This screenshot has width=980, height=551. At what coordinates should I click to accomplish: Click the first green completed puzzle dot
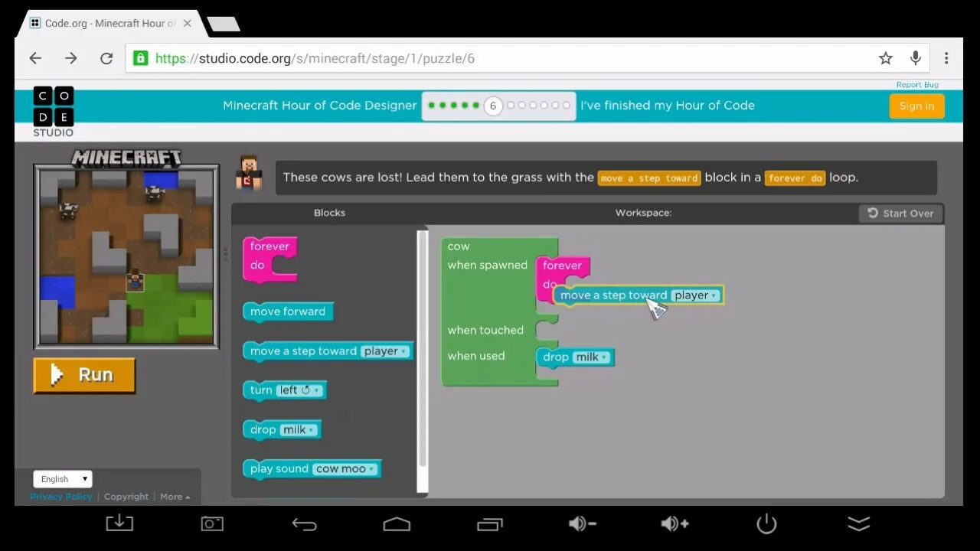point(432,106)
